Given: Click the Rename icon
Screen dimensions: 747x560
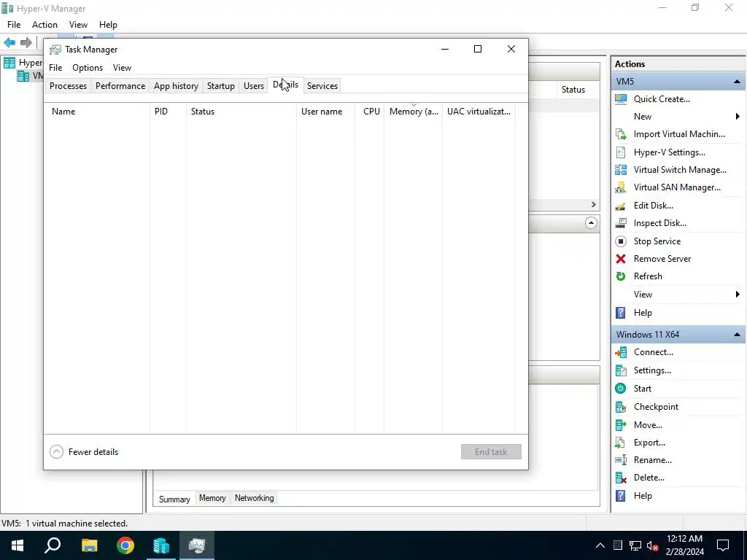Looking at the screenshot, I should point(621,460).
